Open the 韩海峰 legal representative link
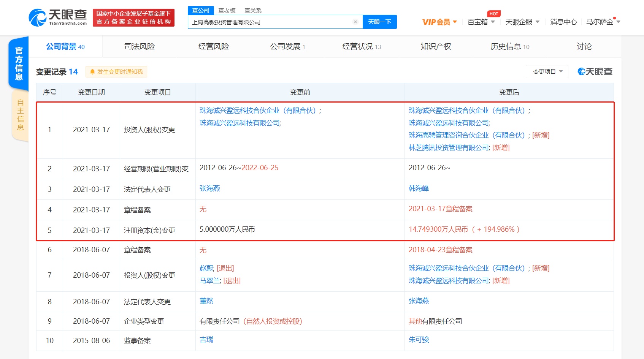 tap(419, 188)
